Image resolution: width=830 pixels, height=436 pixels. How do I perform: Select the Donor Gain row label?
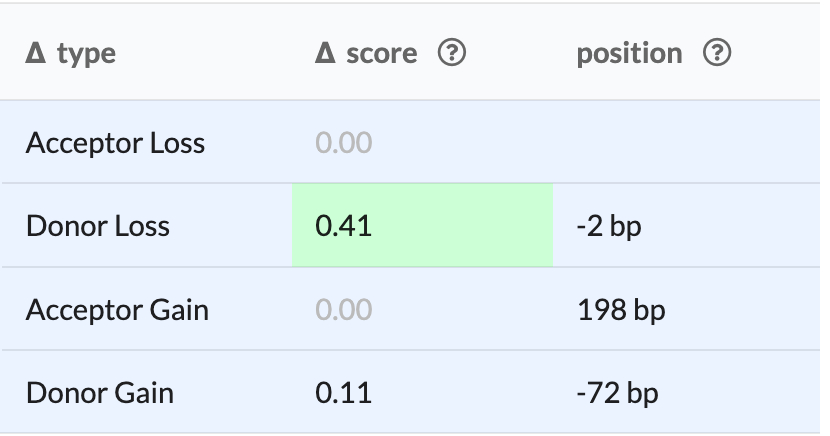pyautogui.click(x=100, y=393)
